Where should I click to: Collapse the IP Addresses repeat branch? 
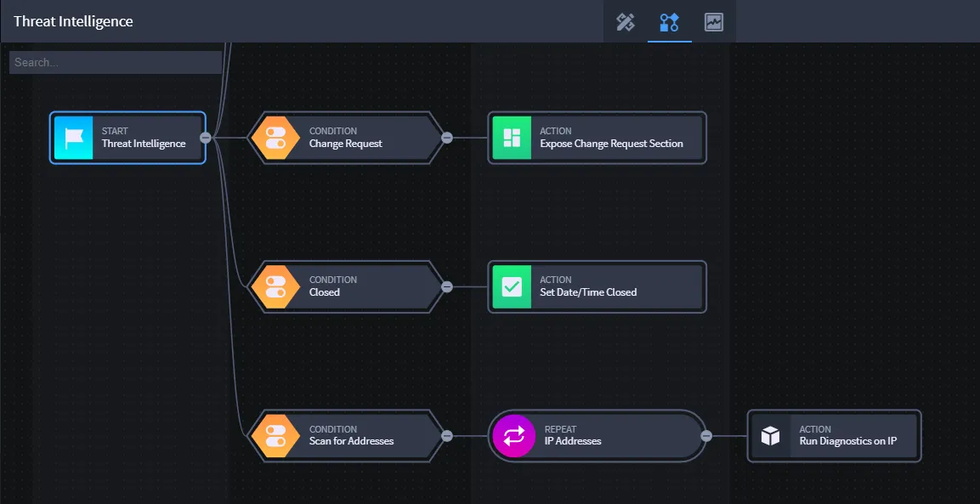coord(706,436)
